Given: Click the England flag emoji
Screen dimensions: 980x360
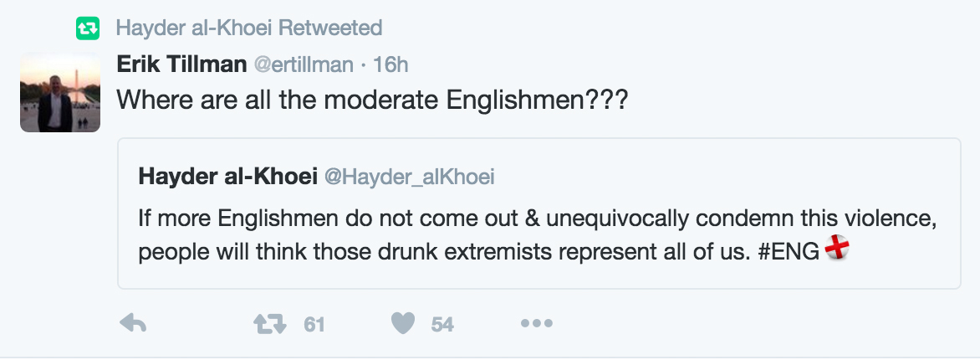Looking at the screenshot, I should [836, 248].
